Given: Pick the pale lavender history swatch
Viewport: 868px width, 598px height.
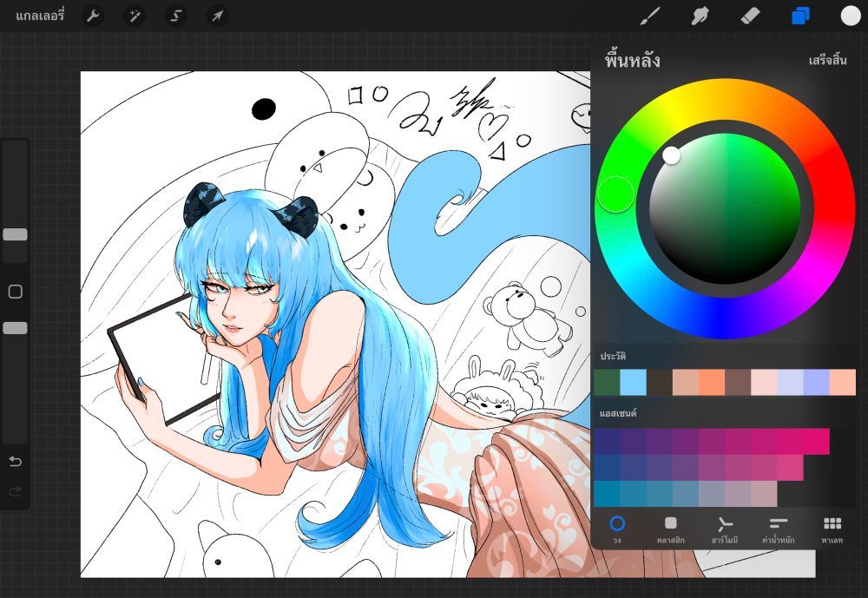Looking at the screenshot, I should pyautogui.click(x=790, y=383).
